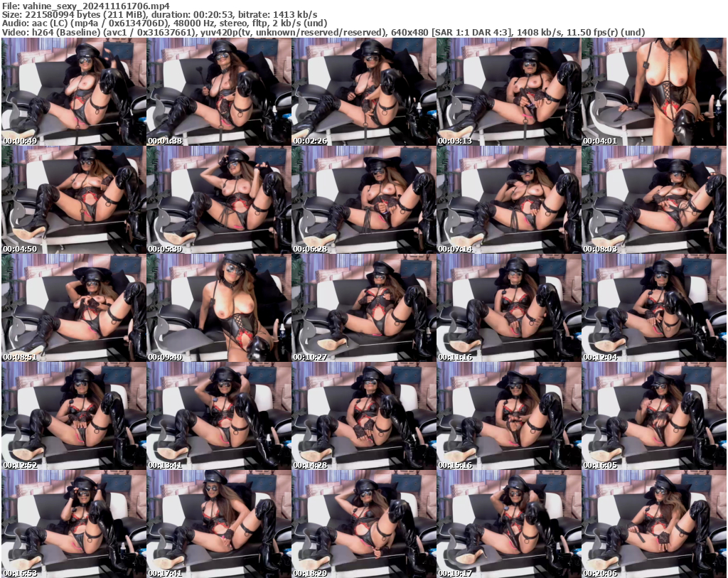Select the preview frame at 00:05:39
The height and width of the screenshot is (578, 728).
pyautogui.click(x=218, y=199)
